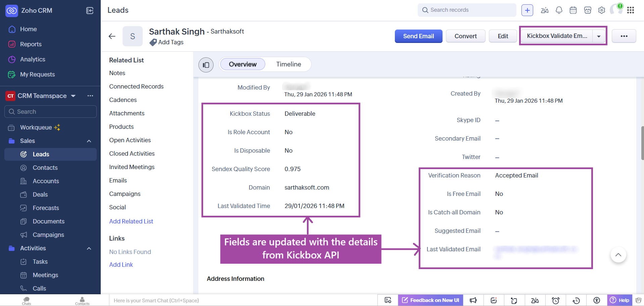The width and height of the screenshot is (644, 306).
Task: Collapse the Activities section in sidebar
Action: pyautogui.click(x=89, y=248)
